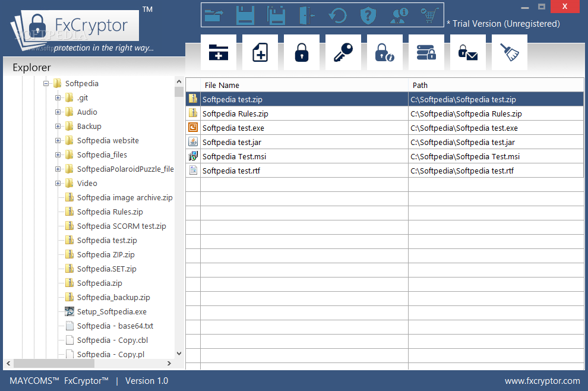
Task: Select Softpedia.zip in tree
Action: 99,283
